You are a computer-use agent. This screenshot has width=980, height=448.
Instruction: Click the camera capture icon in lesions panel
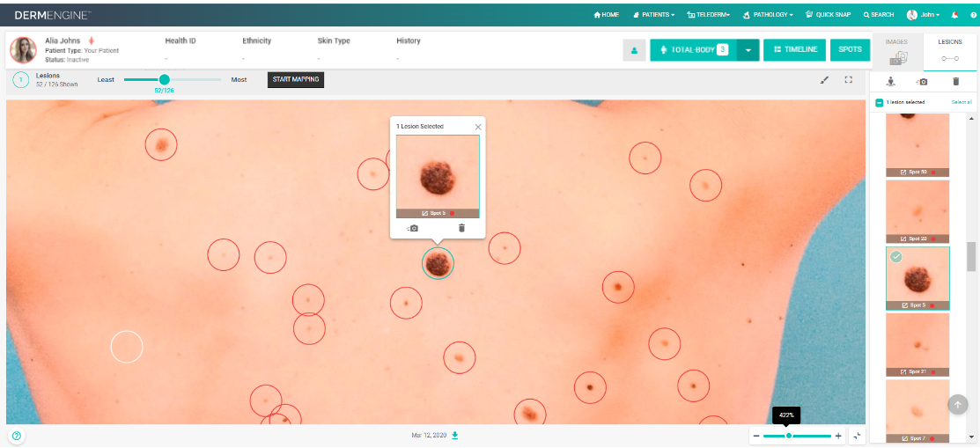(922, 81)
